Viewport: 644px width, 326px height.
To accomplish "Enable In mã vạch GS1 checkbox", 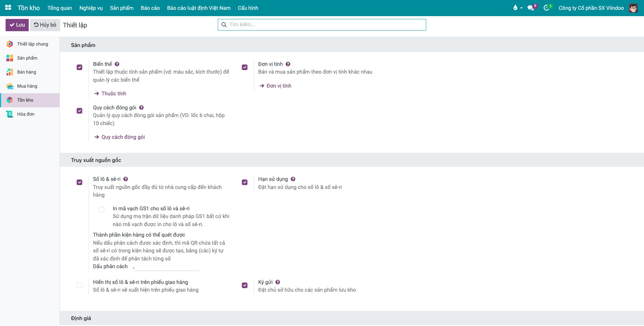I will pyautogui.click(x=101, y=210).
